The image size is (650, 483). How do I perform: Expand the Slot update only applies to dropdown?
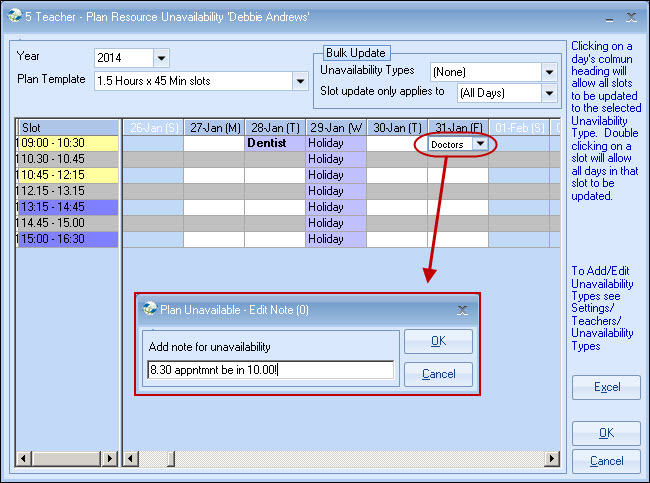pos(548,93)
